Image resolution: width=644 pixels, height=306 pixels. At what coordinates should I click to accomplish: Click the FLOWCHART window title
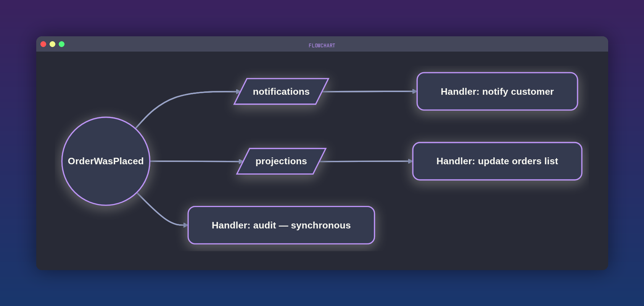(322, 45)
